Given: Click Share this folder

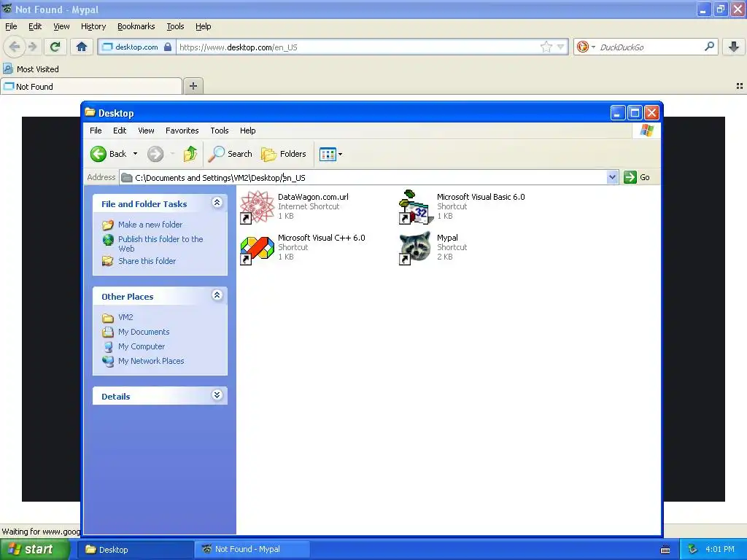Looking at the screenshot, I should (x=147, y=261).
